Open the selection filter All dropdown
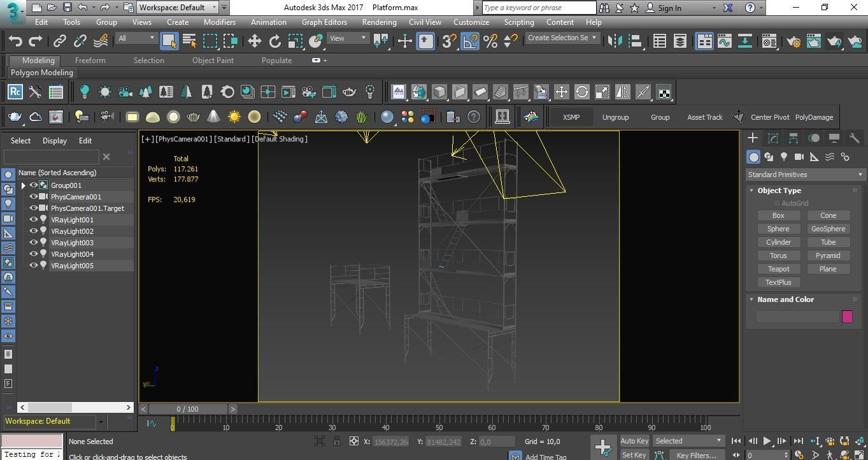 [x=136, y=38]
